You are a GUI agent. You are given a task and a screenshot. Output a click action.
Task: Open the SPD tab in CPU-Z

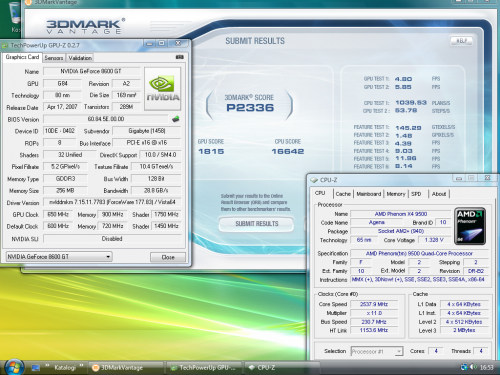click(x=416, y=194)
